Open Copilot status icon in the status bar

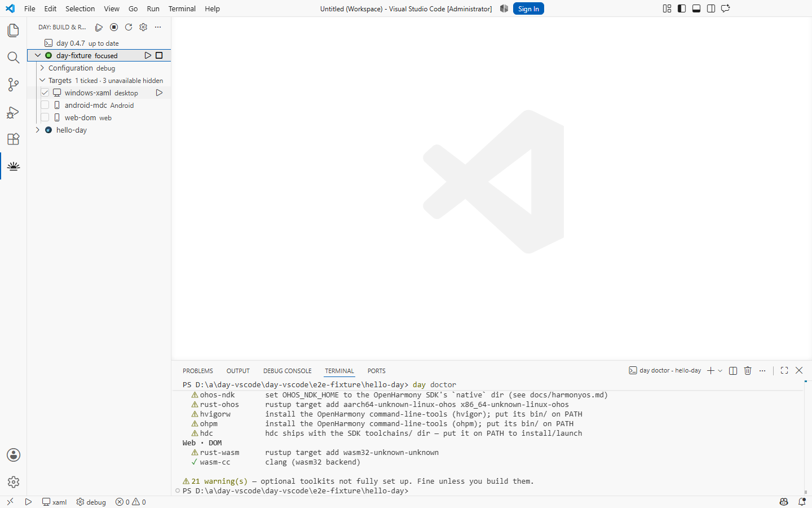(x=784, y=502)
